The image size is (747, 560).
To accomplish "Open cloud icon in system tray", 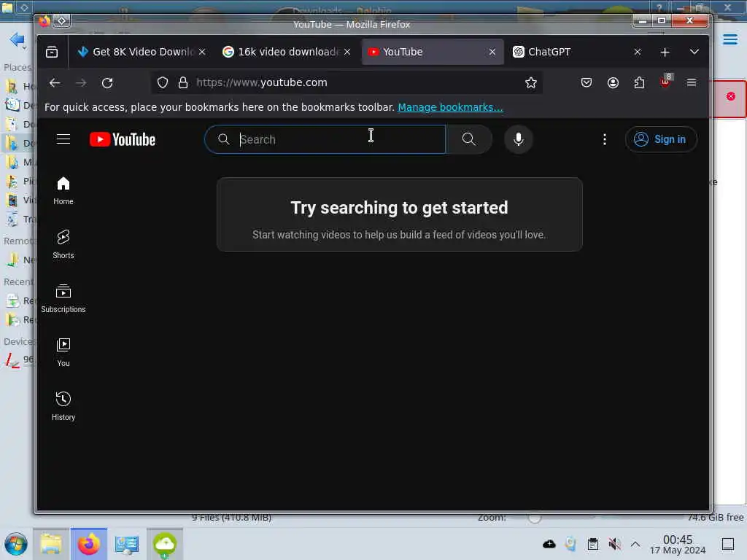I will coord(549,544).
